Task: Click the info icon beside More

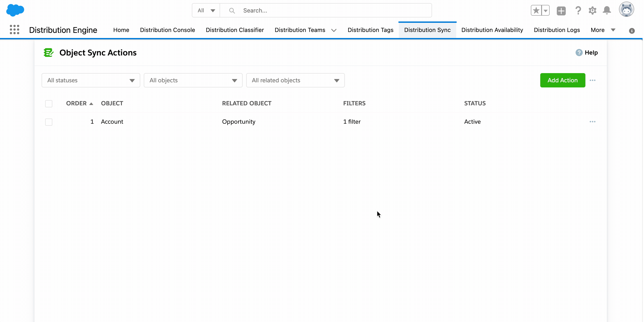Action: (x=632, y=31)
